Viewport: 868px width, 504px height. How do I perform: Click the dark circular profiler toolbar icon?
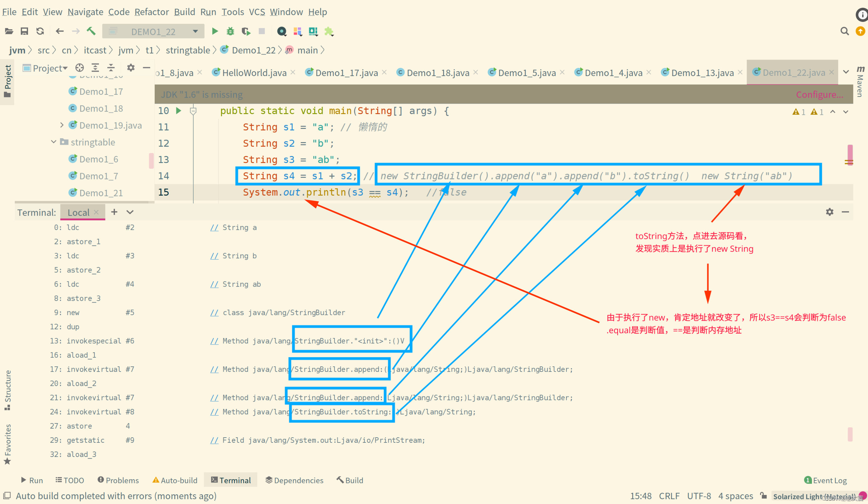point(282,31)
